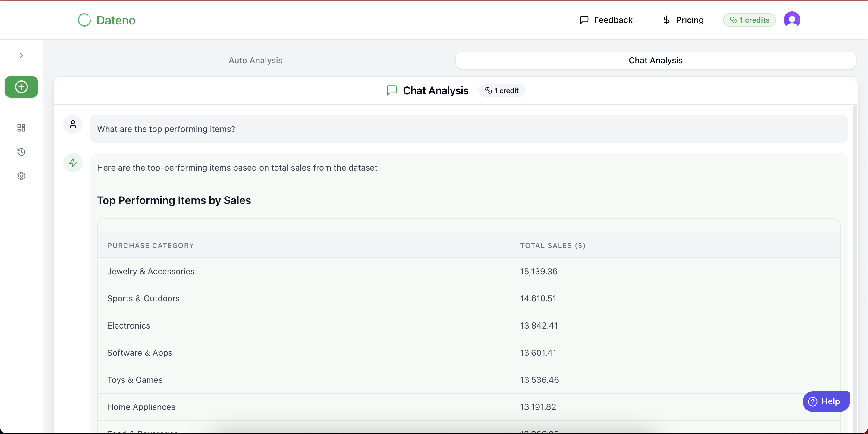Click the green plus new analysis button

(x=21, y=87)
